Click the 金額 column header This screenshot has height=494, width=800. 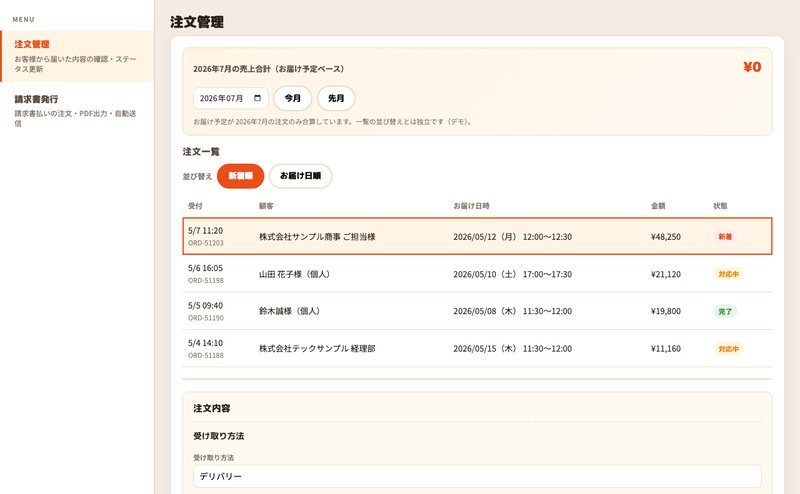pyautogui.click(x=658, y=206)
